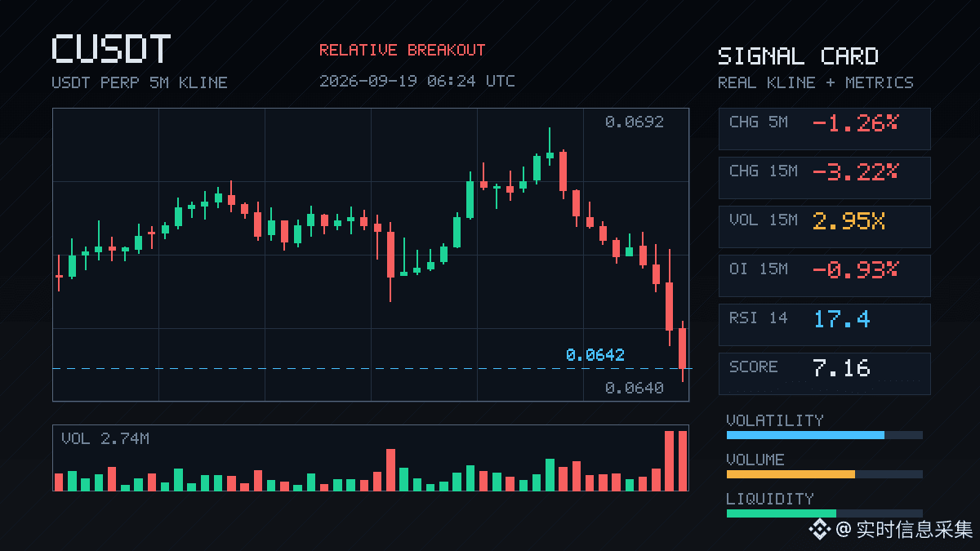This screenshot has height=551, width=980.
Task: Click the SCORE 7.16 card
Action: (x=824, y=373)
